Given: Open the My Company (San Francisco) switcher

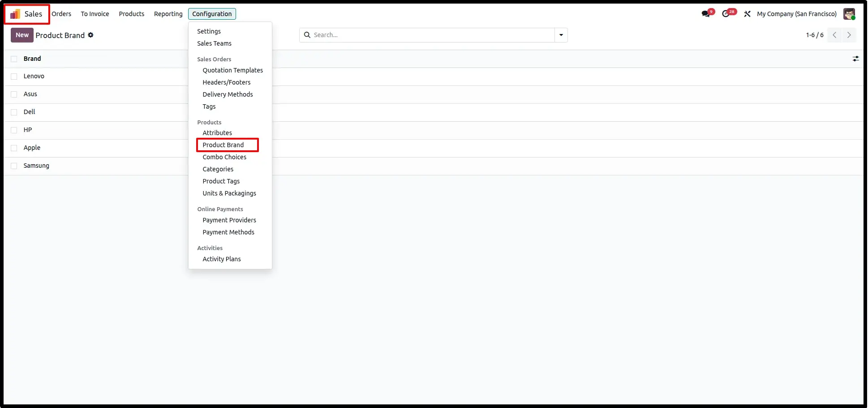Looking at the screenshot, I should (x=796, y=14).
